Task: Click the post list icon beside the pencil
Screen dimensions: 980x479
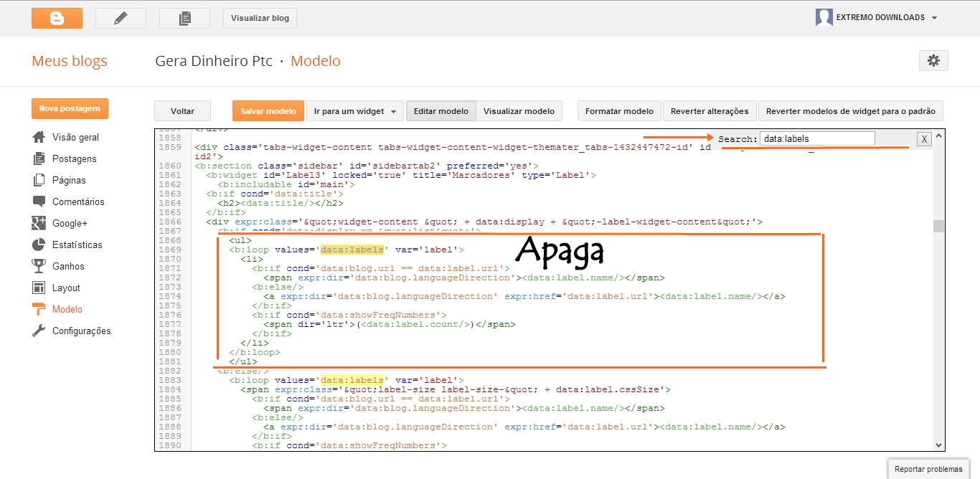Action: (x=184, y=17)
